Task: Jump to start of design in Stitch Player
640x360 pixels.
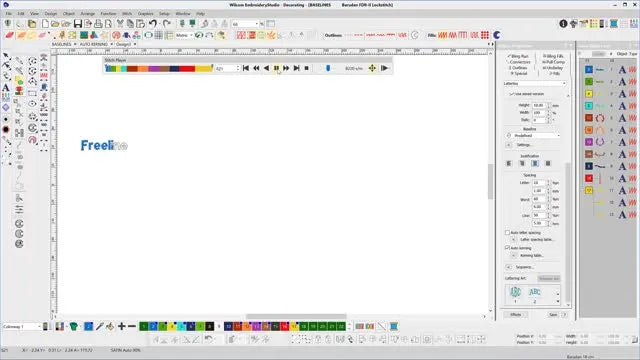Action: click(x=246, y=68)
